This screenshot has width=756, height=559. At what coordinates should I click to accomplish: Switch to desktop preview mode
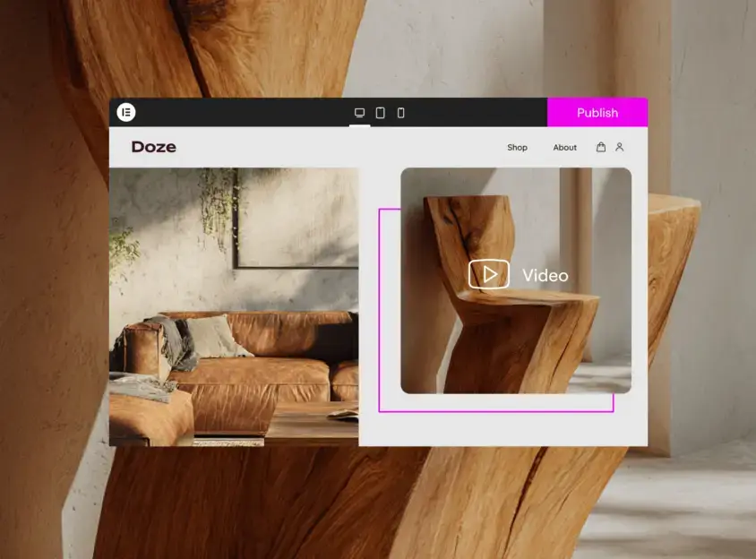click(359, 113)
